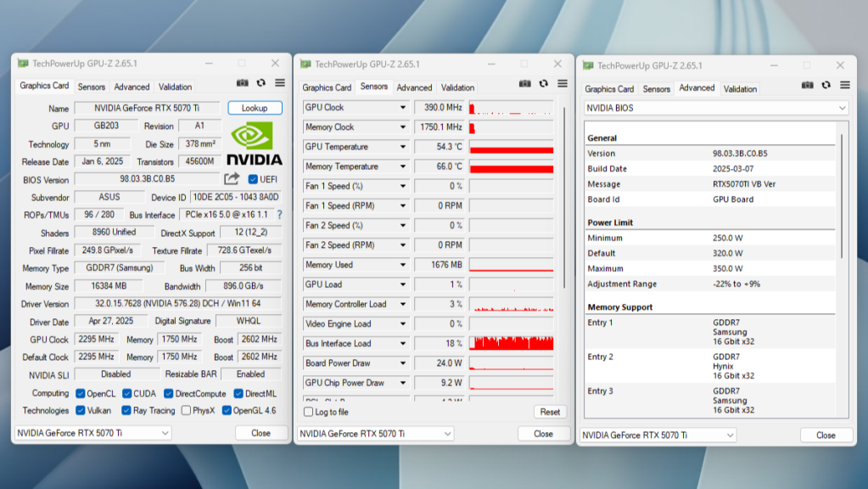
Task: Toggle the PhysX checkbox
Action: point(187,410)
